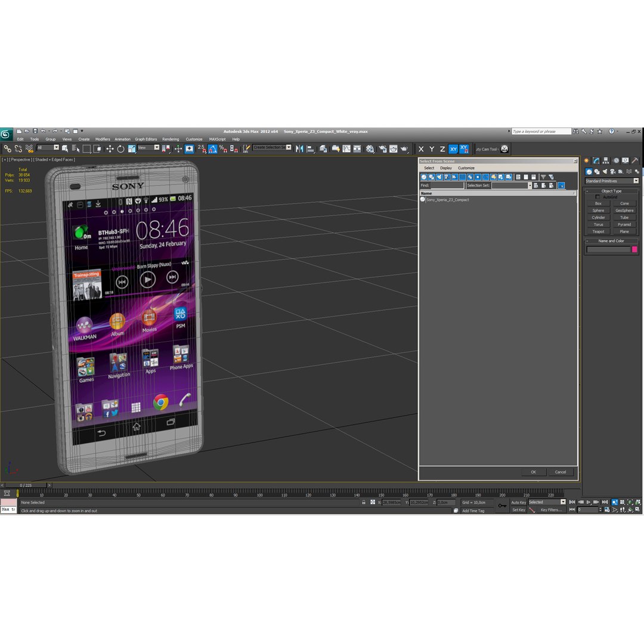Enable the AutoGrid checkbox
Screen dimensions: 644x644
pos(597,197)
